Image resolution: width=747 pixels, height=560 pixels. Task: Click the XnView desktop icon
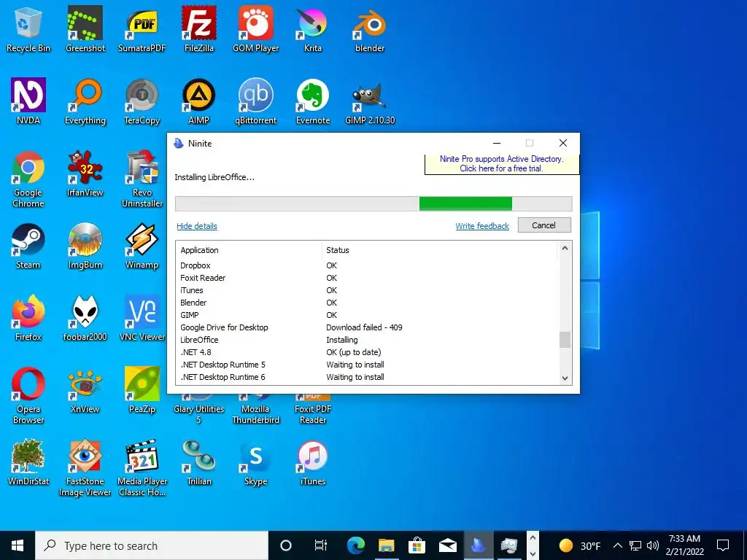85,391
